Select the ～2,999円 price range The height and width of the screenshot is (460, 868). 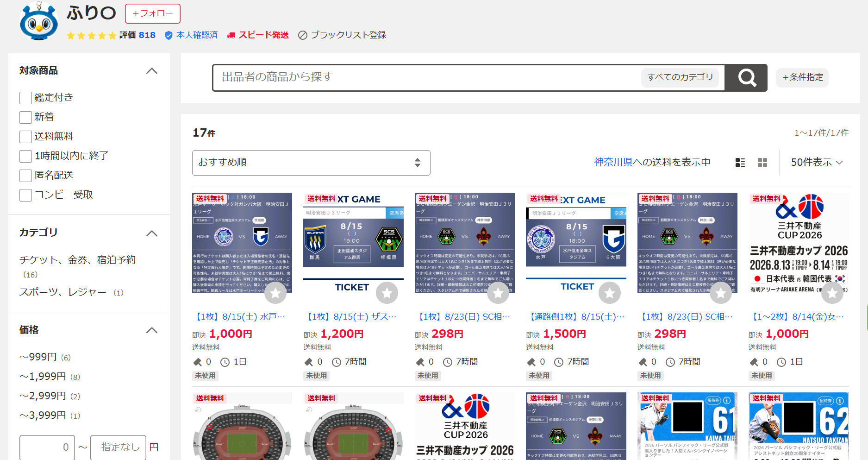(x=43, y=396)
